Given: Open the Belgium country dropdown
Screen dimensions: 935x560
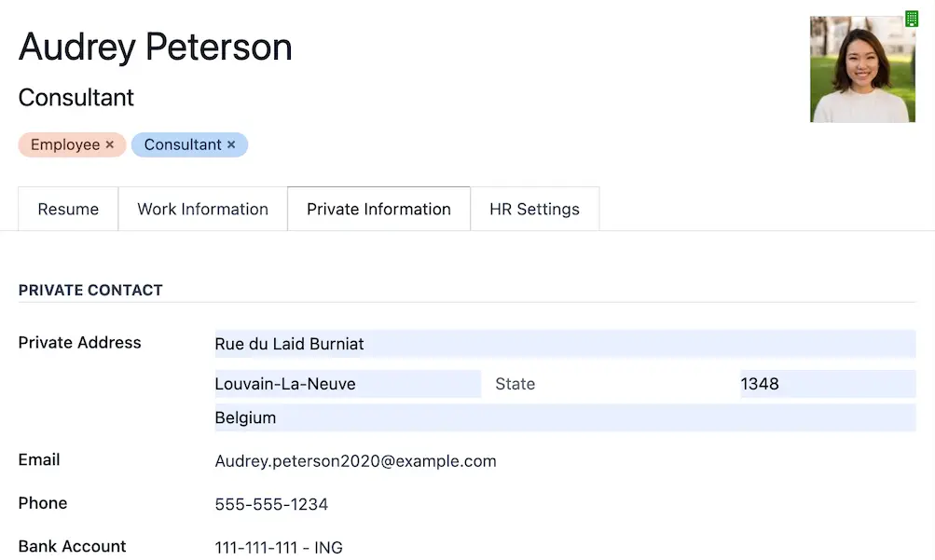Looking at the screenshot, I should (565, 417).
